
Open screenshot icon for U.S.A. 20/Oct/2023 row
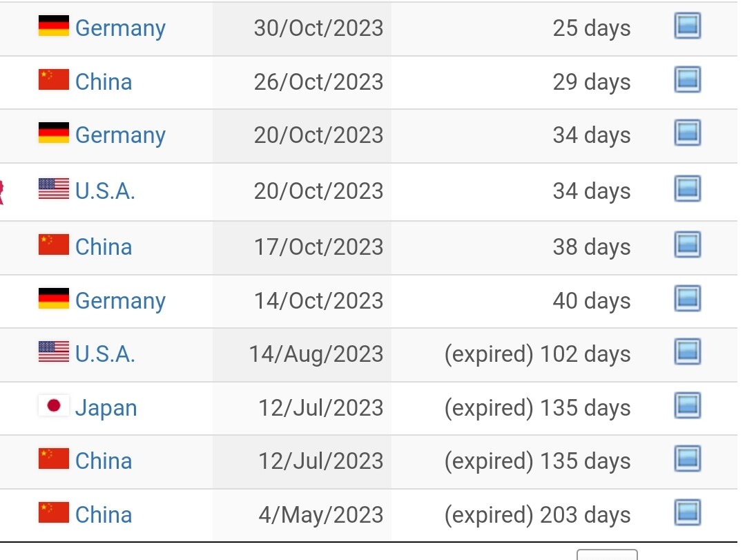[688, 189]
